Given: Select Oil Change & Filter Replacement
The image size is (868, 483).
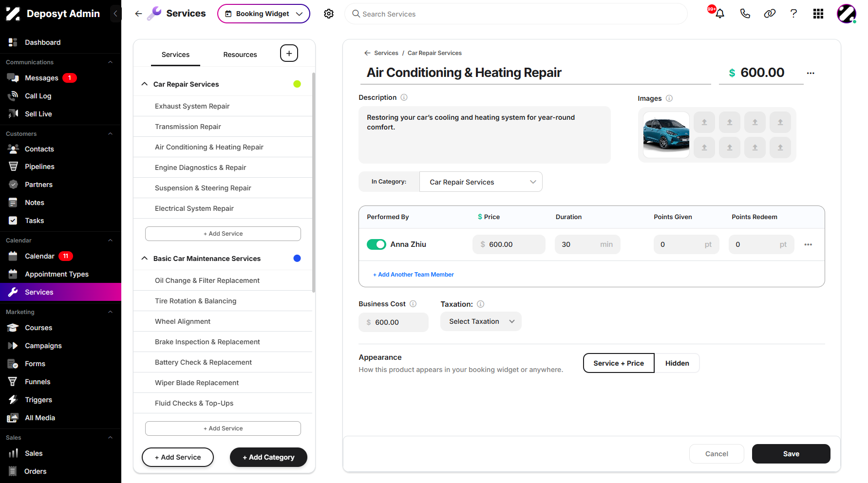Looking at the screenshot, I should [x=223, y=280].
